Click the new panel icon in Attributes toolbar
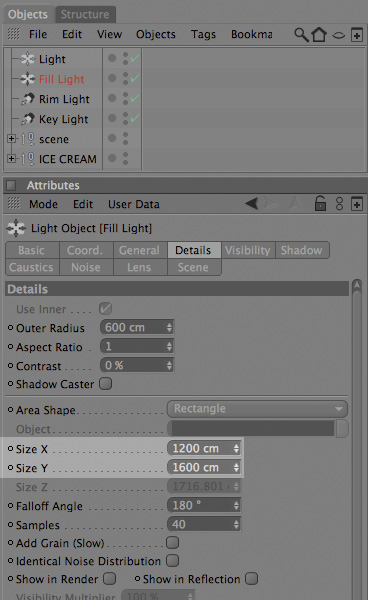This screenshot has width=368, height=600. 357,204
